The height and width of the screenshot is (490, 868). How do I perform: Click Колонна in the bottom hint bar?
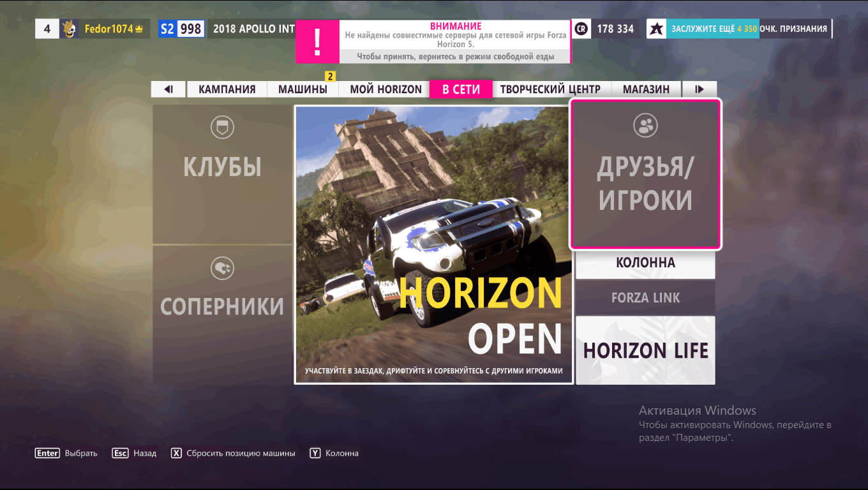[x=342, y=454]
